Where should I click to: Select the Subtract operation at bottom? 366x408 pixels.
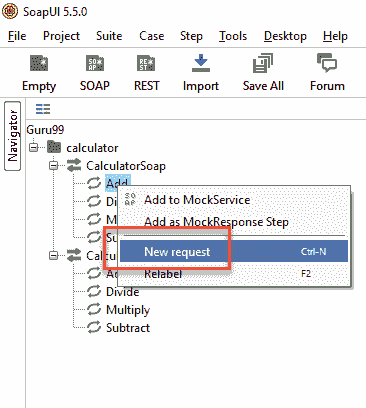tap(128, 328)
